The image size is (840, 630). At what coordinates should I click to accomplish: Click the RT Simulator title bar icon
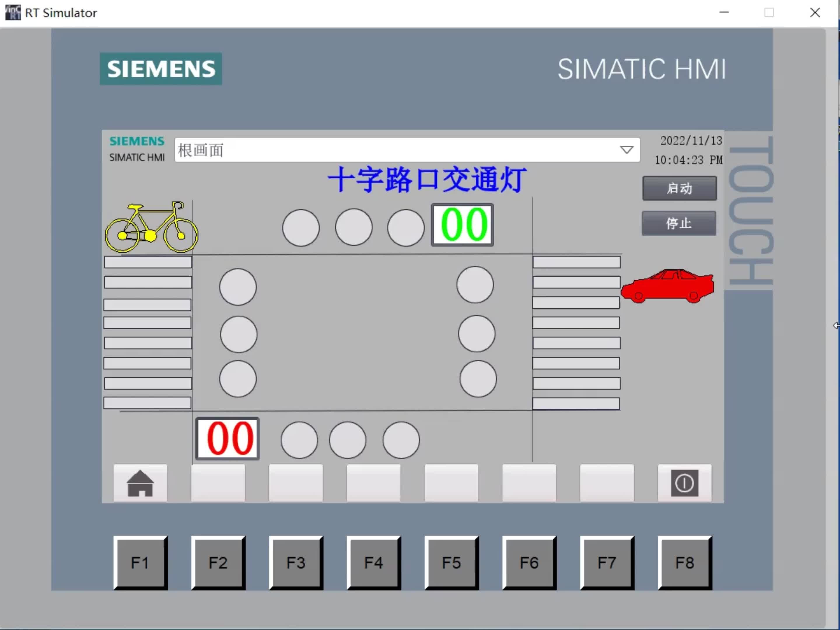click(x=13, y=13)
